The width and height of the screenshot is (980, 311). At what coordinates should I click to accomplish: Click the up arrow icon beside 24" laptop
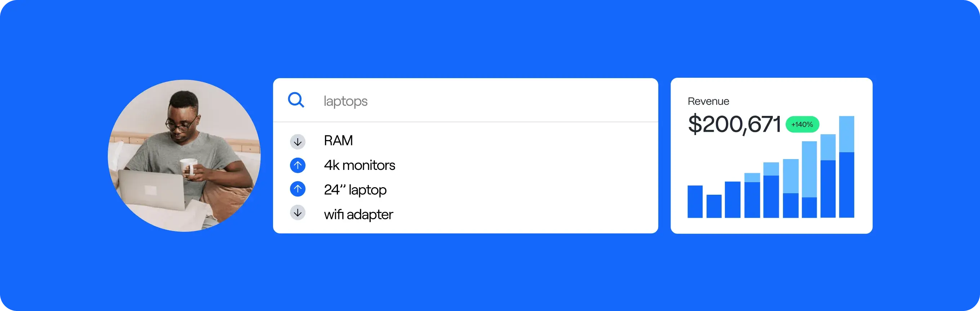298,189
